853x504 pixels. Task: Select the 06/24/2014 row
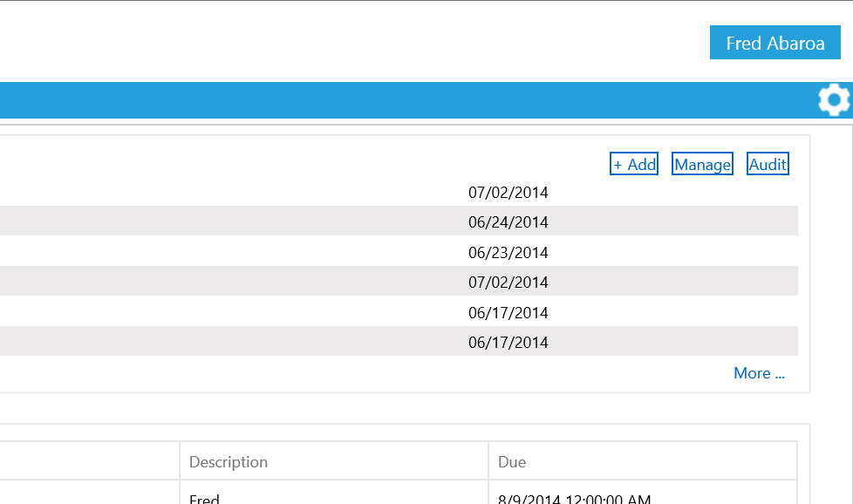coord(399,221)
